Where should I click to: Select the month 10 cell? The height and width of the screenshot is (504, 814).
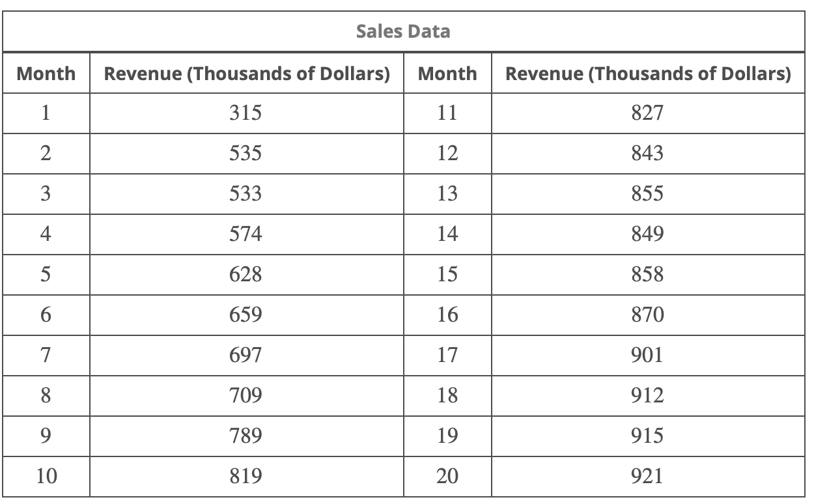click(x=46, y=477)
